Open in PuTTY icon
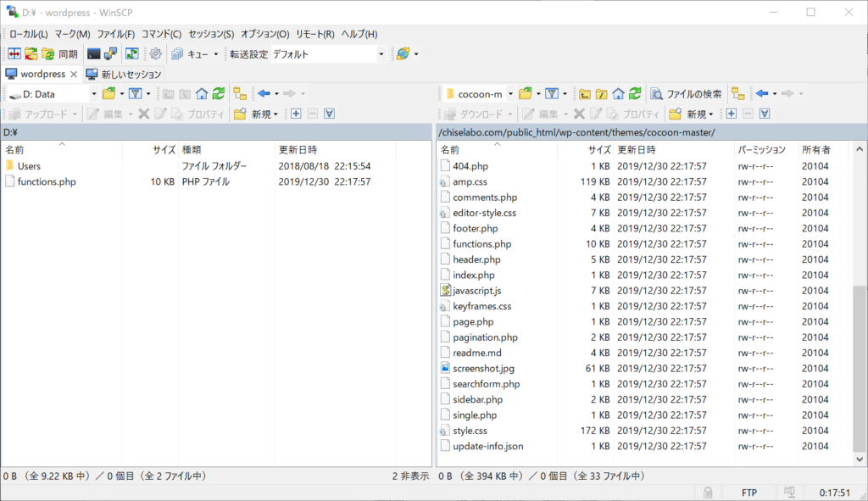This screenshot has width=868, height=501. (111, 53)
